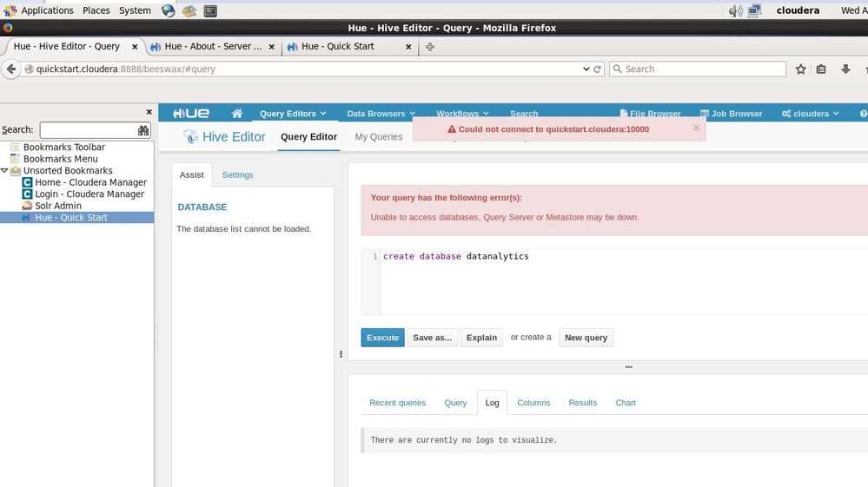The height and width of the screenshot is (487, 868).
Task: Open My Queries tab
Action: click(x=379, y=136)
